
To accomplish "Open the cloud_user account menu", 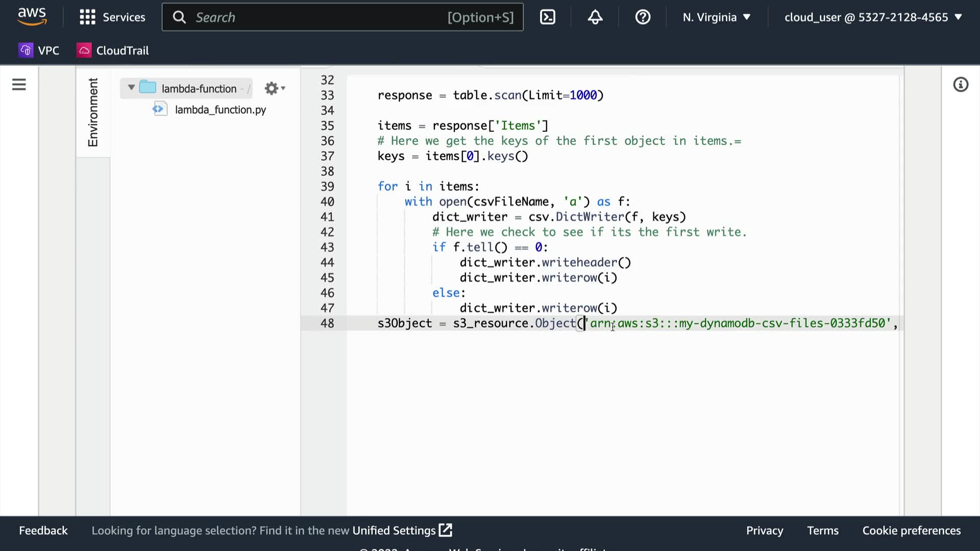I will click(873, 17).
